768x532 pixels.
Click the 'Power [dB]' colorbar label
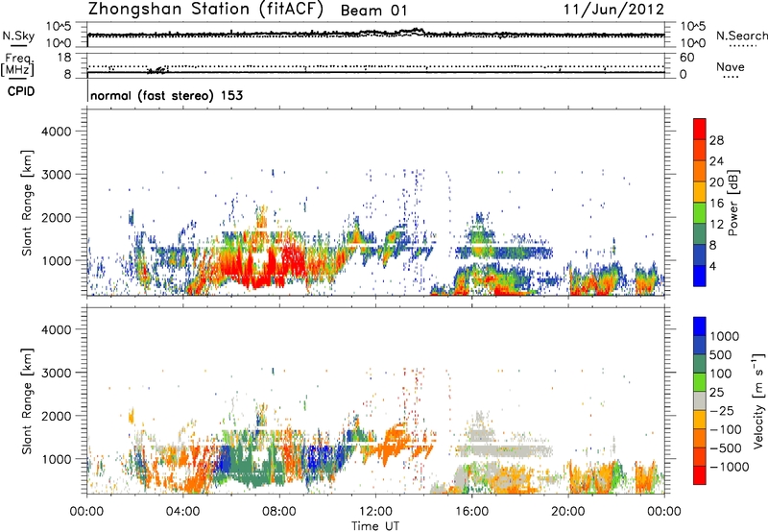click(732, 203)
